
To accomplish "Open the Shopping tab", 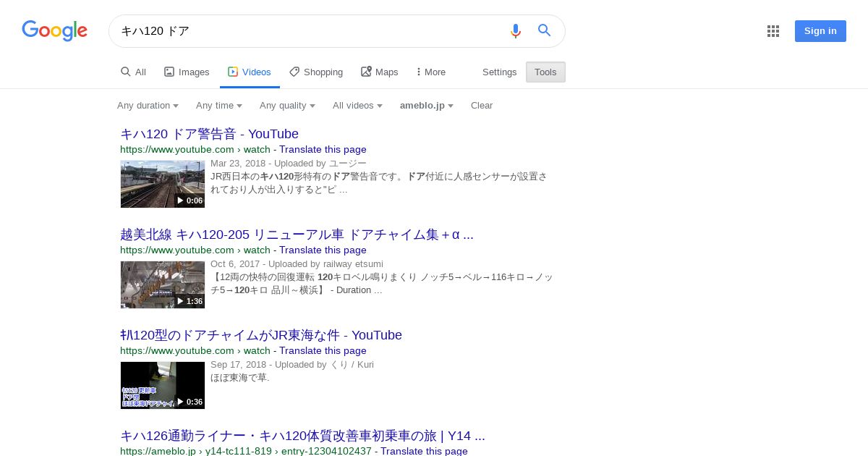I will coord(316,72).
